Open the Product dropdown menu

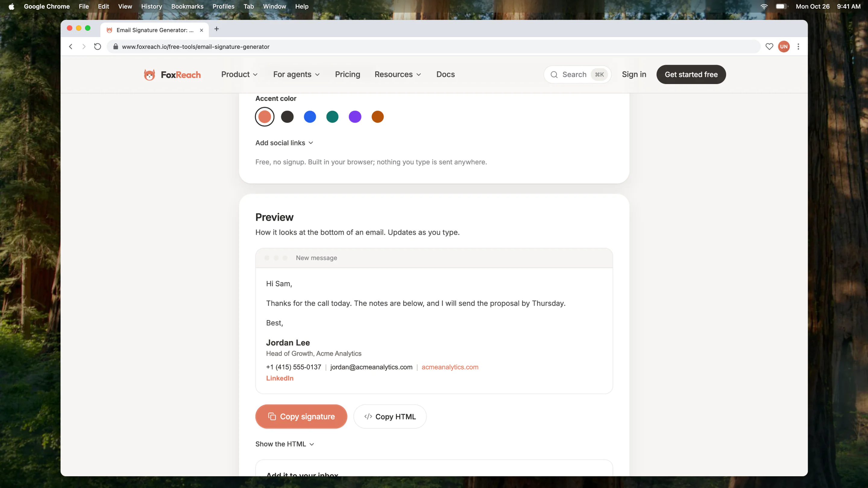coord(239,74)
